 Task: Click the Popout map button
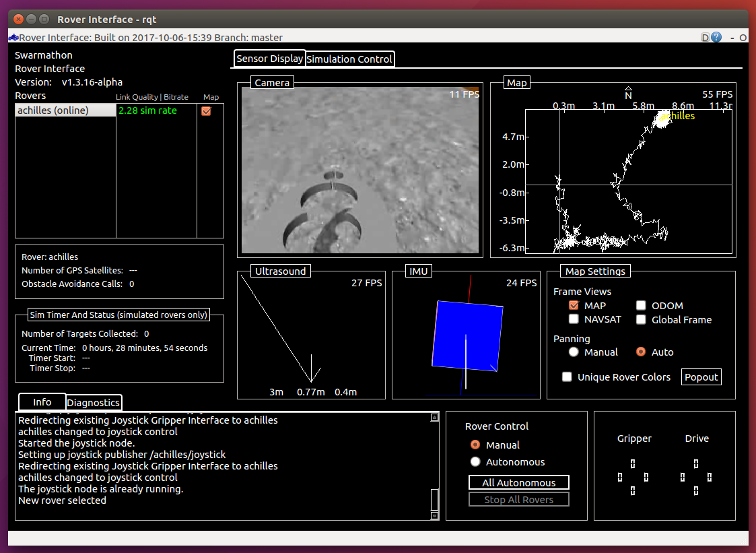click(x=701, y=377)
